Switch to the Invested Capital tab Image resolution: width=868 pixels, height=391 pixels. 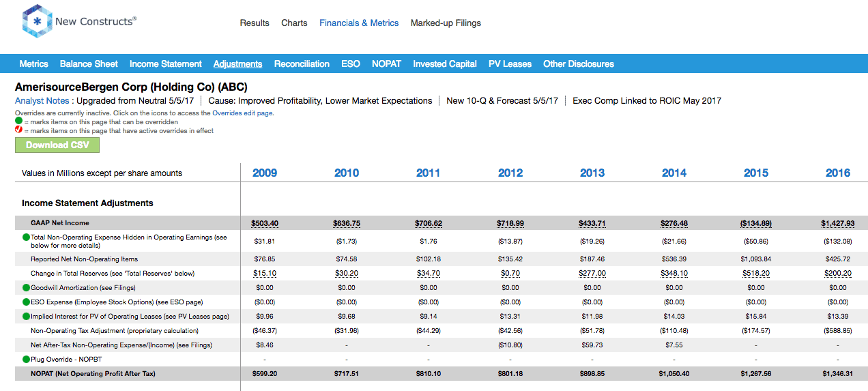pos(445,64)
